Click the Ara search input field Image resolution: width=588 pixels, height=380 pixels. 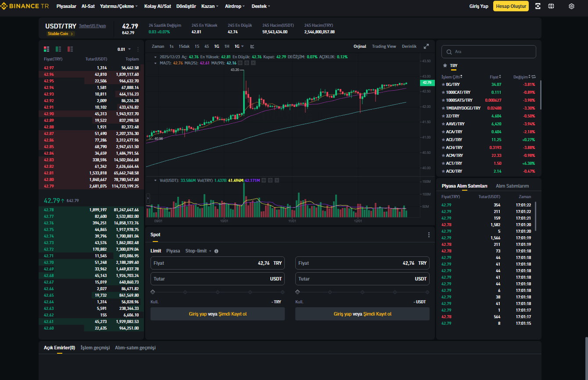(489, 52)
